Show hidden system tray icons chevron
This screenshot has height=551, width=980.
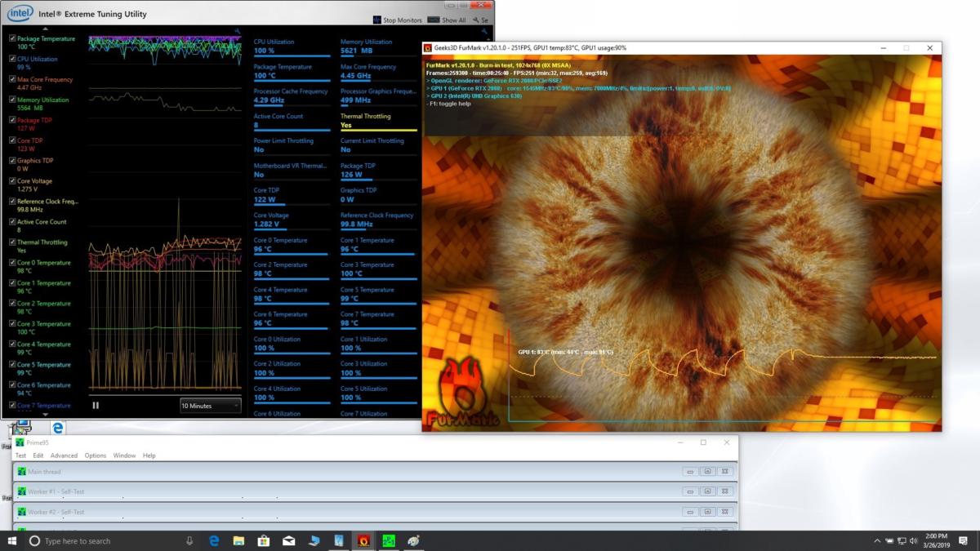pos(878,540)
